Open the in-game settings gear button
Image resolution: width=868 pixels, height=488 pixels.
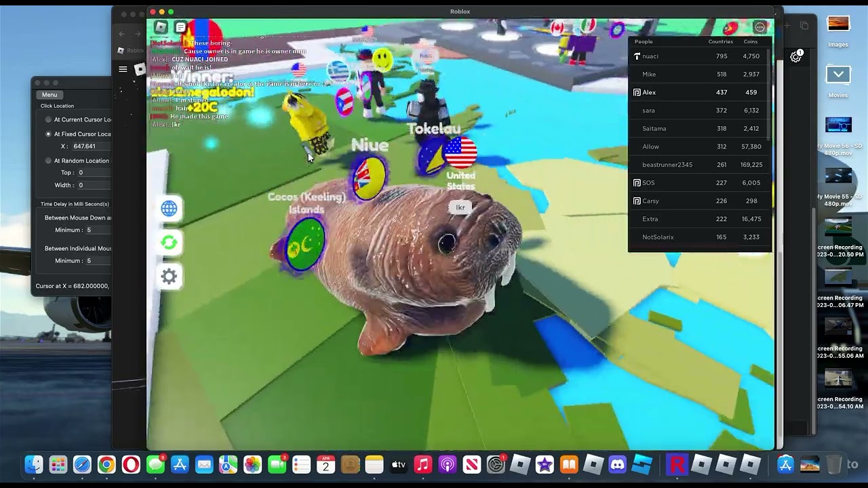point(169,277)
